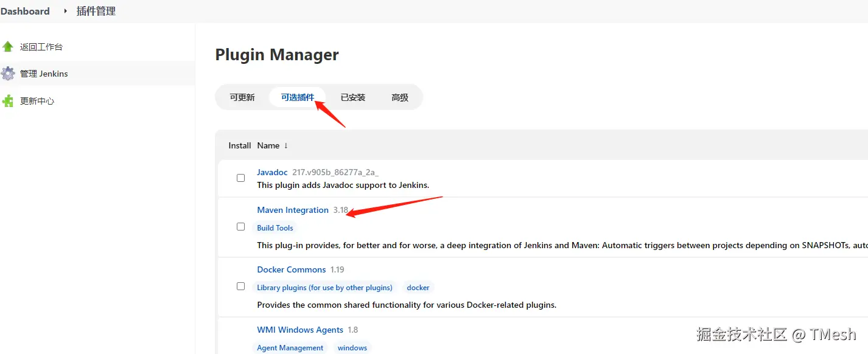Filter by the Build Tools tag
The height and width of the screenshot is (354, 868).
pyautogui.click(x=275, y=228)
